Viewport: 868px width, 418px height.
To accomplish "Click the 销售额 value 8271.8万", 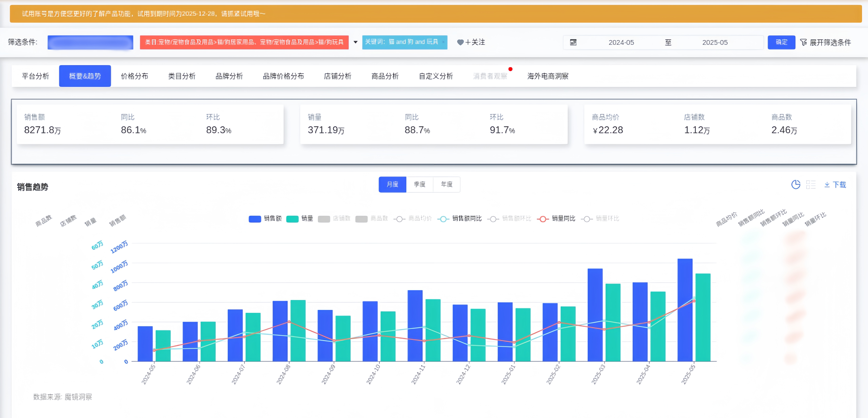I will coord(42,130).
